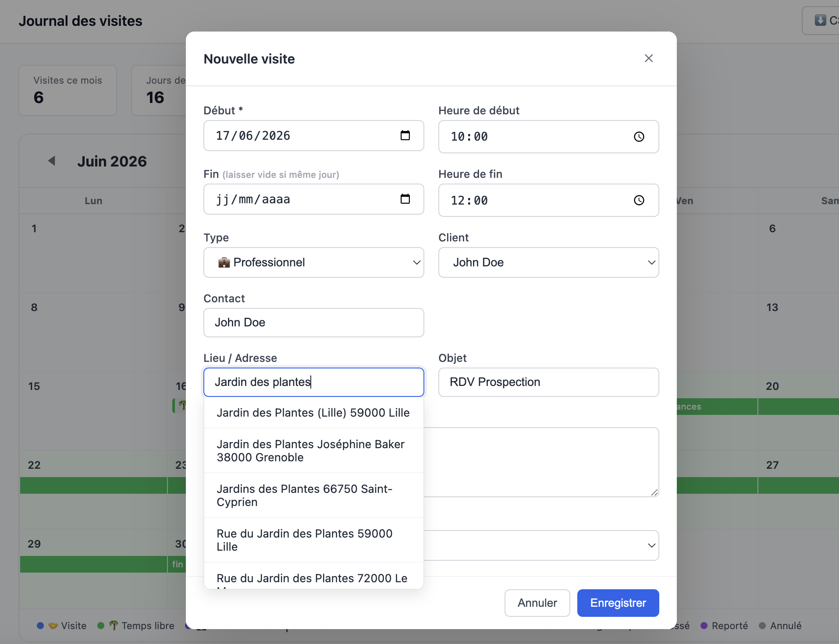Viewport: 839px width, 644px height.
Task: Focus the Contact field containing John Doe
Action: (314, 322)
